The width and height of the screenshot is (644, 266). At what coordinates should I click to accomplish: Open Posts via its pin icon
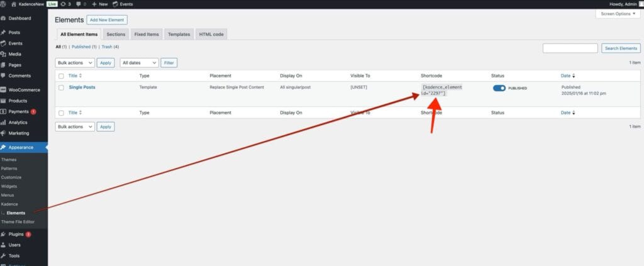coord(4,33)
